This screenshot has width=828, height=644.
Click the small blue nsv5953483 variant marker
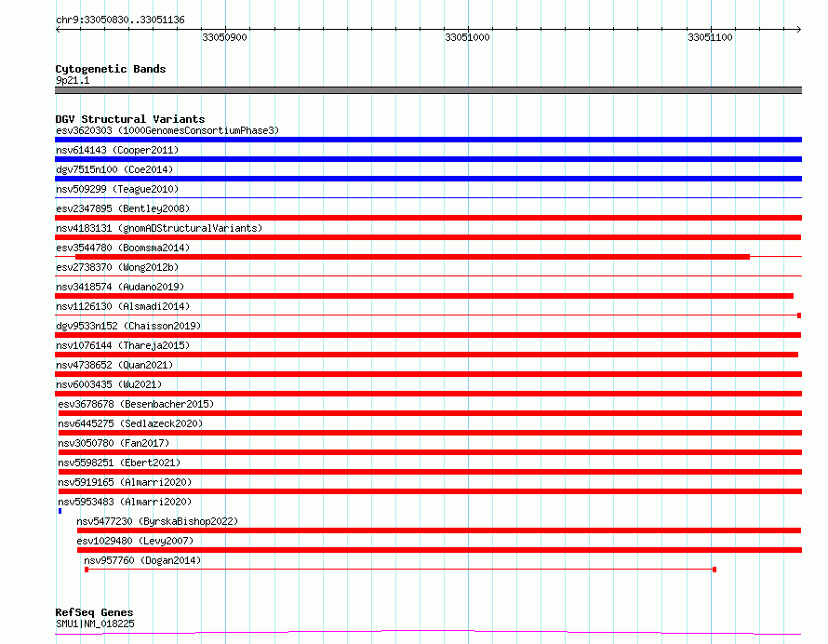point(60,511)
